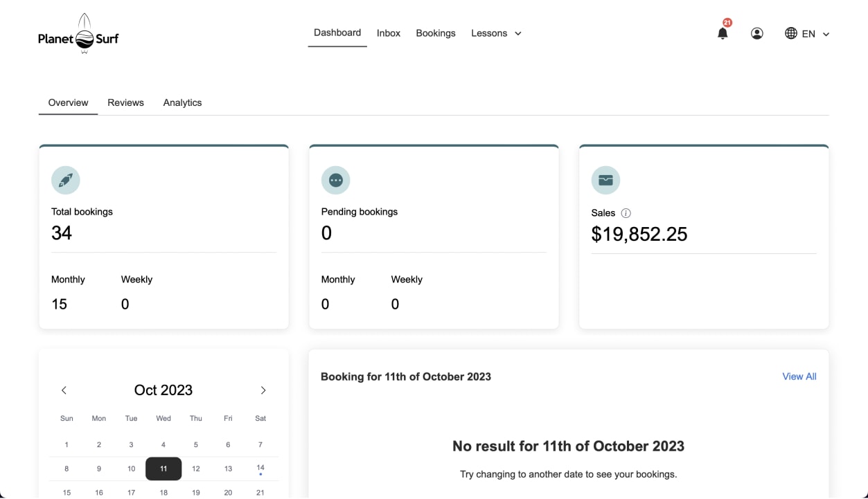The height and width of the screenshot is (499, 868).
Task: Open the notifications bell icon
Action: click(x=723, y=33)
